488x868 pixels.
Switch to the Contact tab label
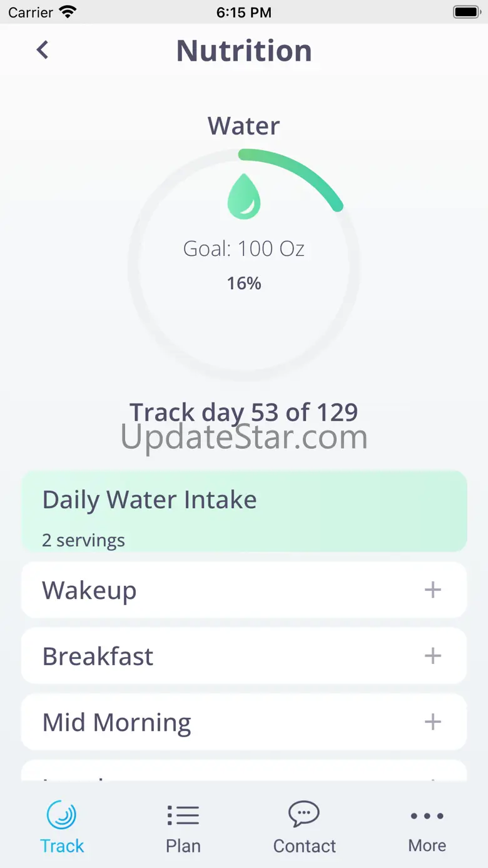pyautogui.click(x=305, y=846)
